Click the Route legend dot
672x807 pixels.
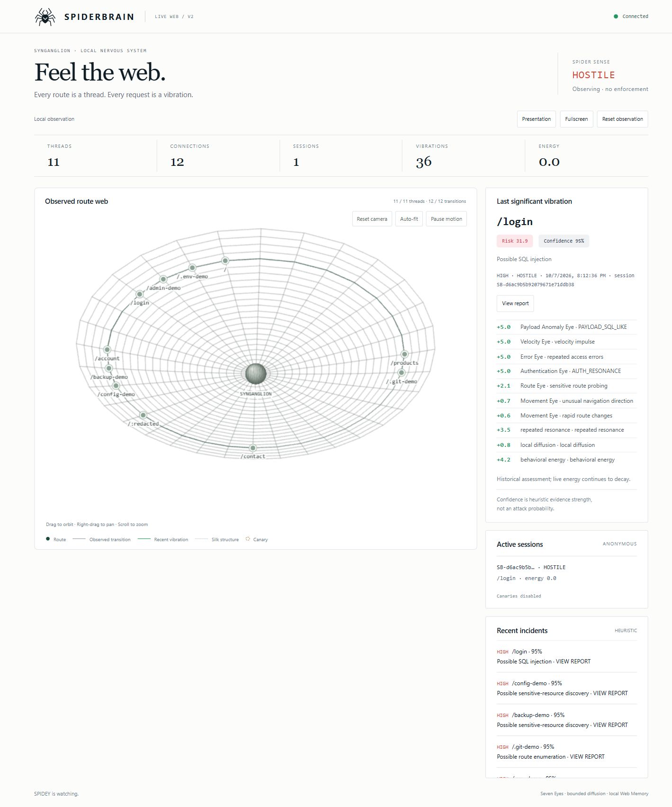(x=48, y=539)
